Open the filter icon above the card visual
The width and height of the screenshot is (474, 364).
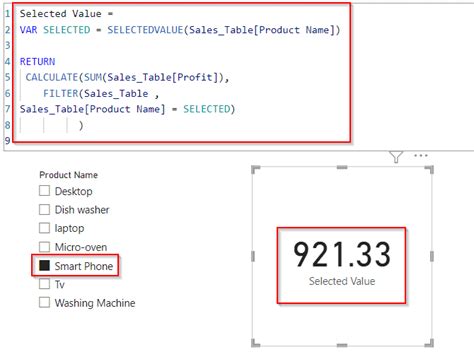[x=396, y=157]
